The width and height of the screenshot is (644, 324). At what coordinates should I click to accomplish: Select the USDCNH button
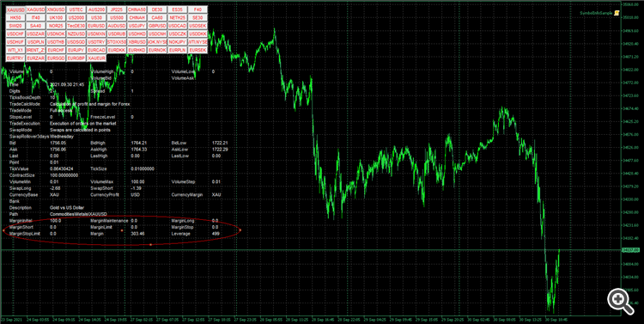click(157, 34)
